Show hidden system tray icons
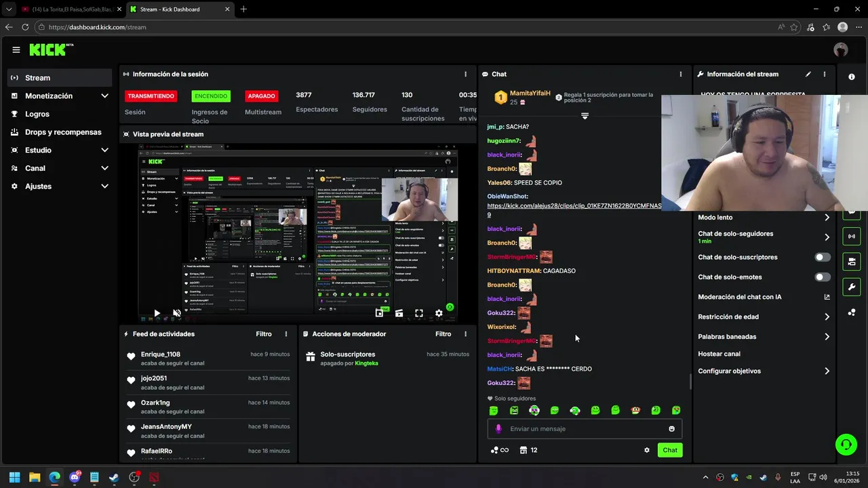 point(705,477)
